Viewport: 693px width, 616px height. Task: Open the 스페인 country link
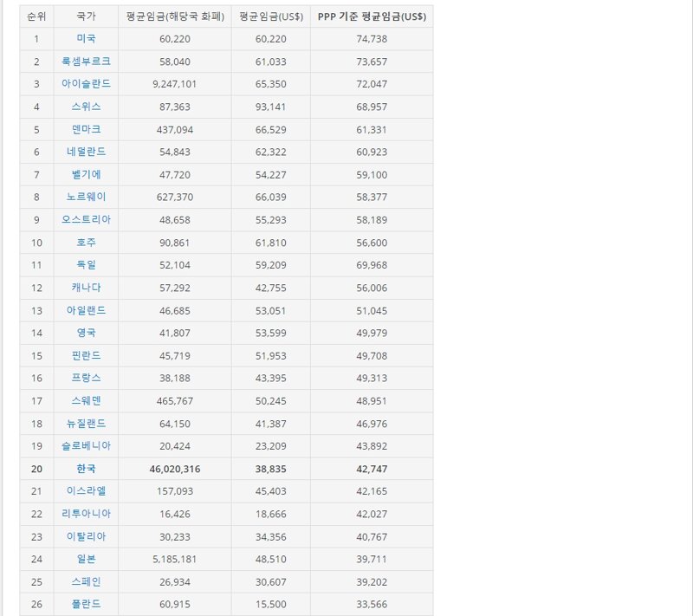coord(86,582)
